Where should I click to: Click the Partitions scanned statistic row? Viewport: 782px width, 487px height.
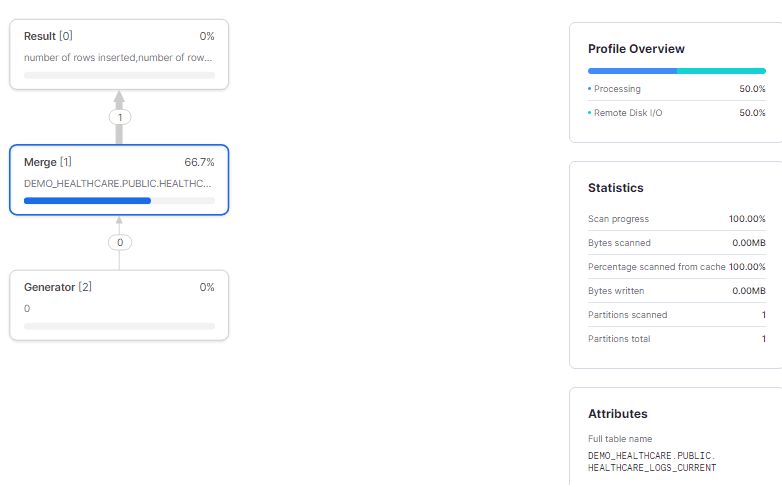tap(677, 315)
